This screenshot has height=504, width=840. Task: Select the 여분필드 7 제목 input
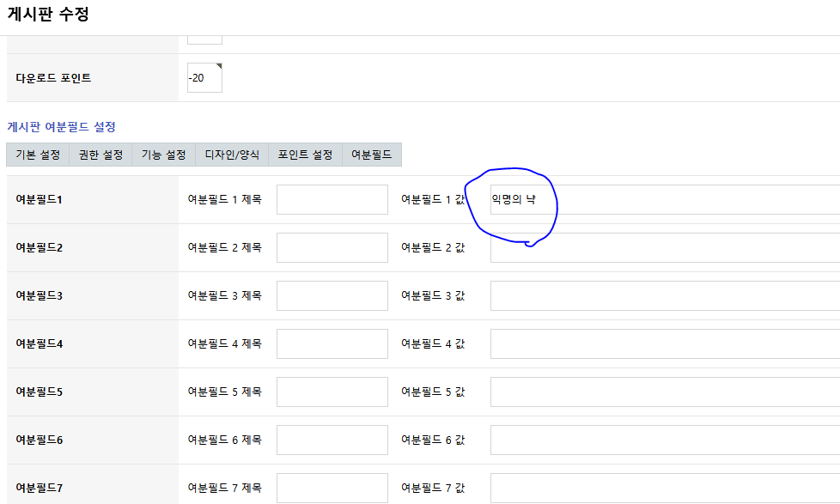(x=332, y=488)
